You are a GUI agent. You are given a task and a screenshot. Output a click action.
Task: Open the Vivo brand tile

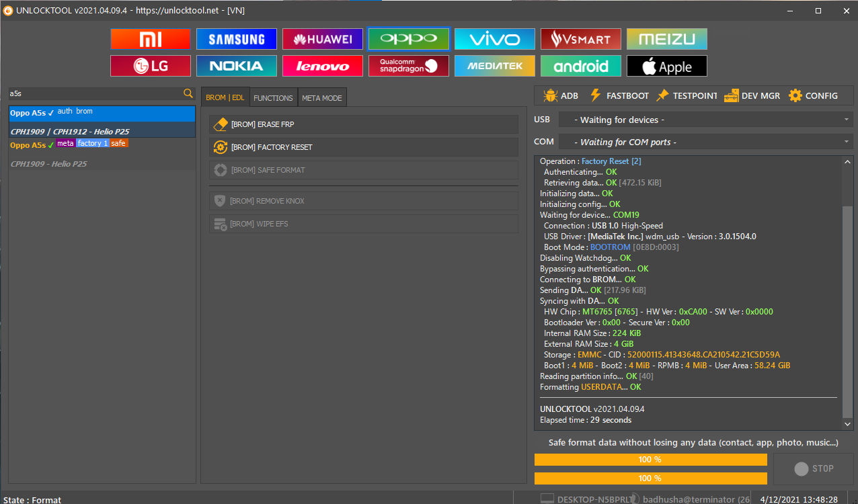tap(495, 39)
